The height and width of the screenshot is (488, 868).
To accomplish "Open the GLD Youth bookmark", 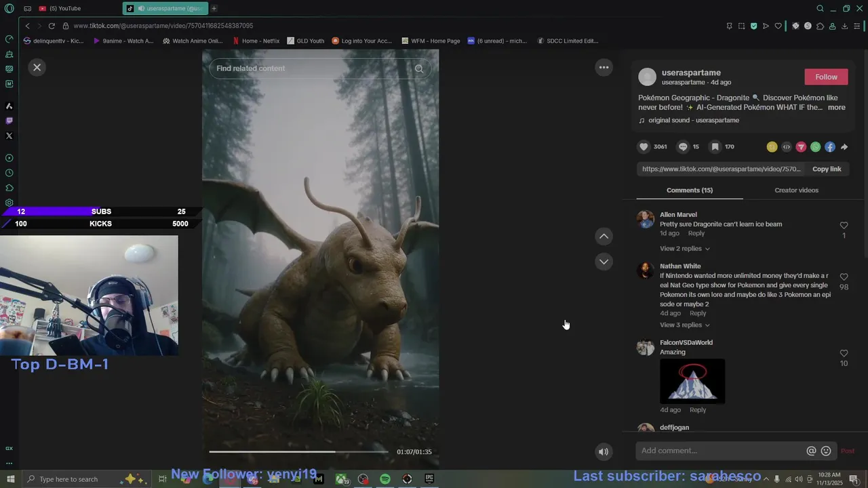I will point(305,41).
